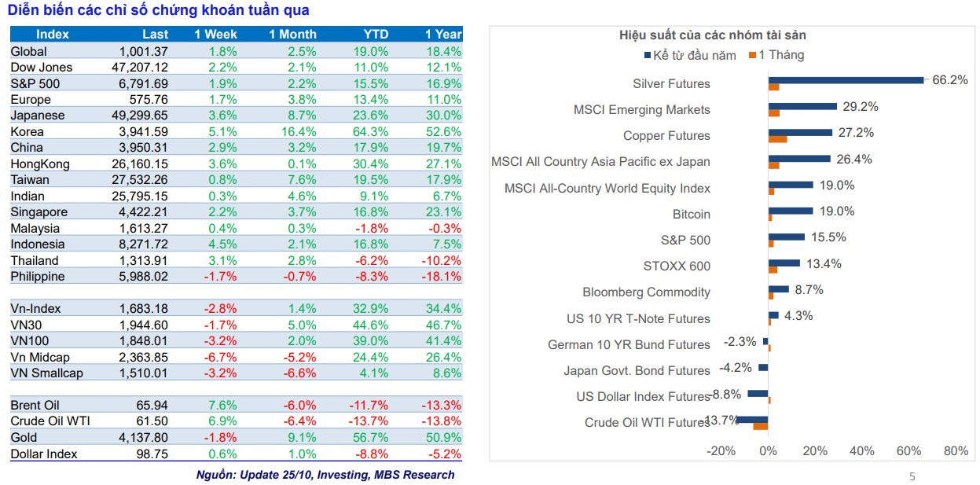This screenshot has width=980, height=485.
Task: Click the Silver Futures 66.2% bar
Action: pos(846,80)
